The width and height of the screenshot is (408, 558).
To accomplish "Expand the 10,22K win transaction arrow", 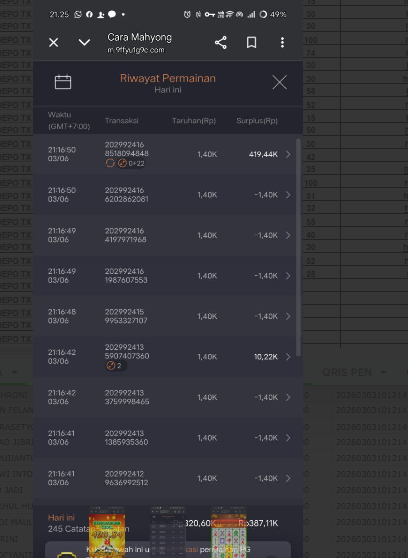I will (x=288, y=357).
